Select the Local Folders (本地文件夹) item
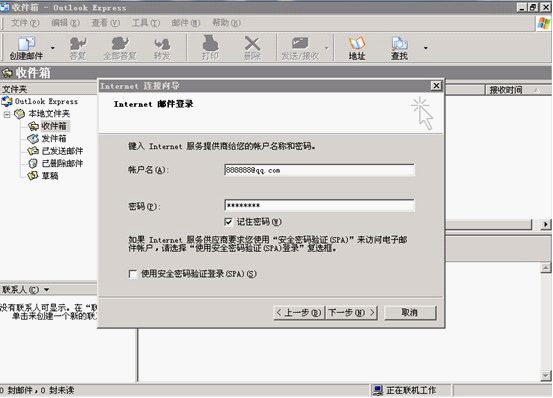The image size is (553, 398). pos(49,114)
